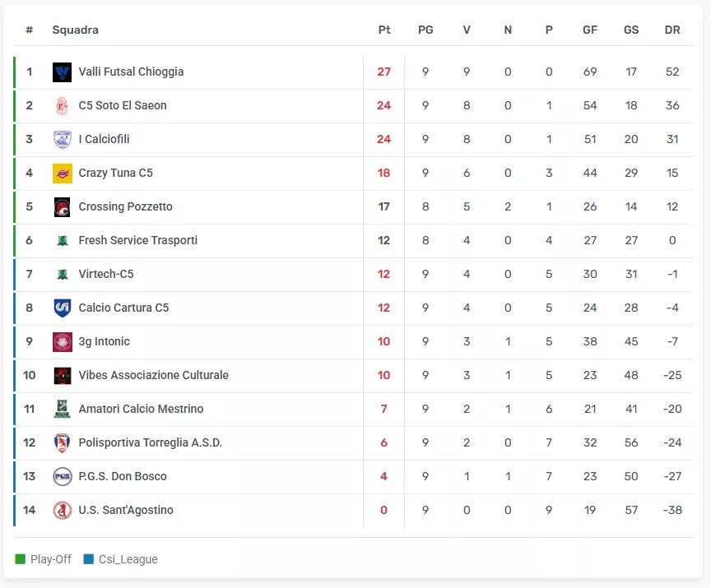711x588 pixels.
Task: Sort table by Pt column header
Action: (384, 30)
